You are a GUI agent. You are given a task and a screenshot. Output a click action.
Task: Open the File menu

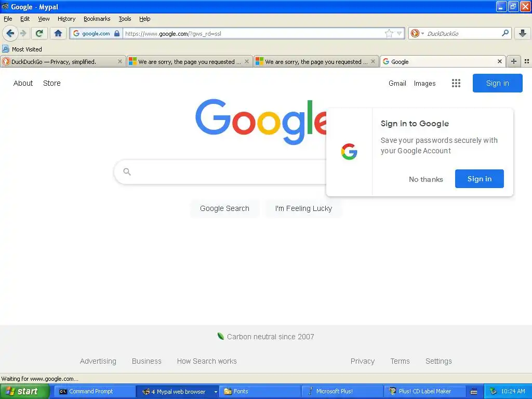coord(8,19)
